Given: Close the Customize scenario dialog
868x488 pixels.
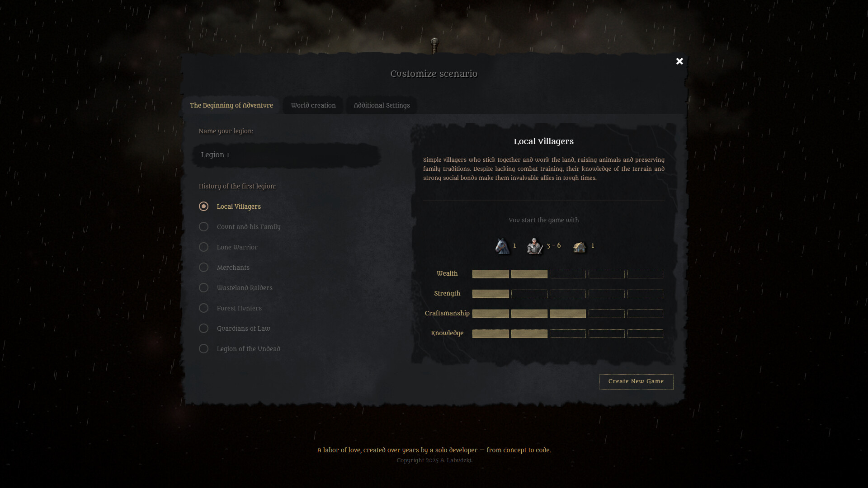Looking at the screenshot, I should [679, 61].
